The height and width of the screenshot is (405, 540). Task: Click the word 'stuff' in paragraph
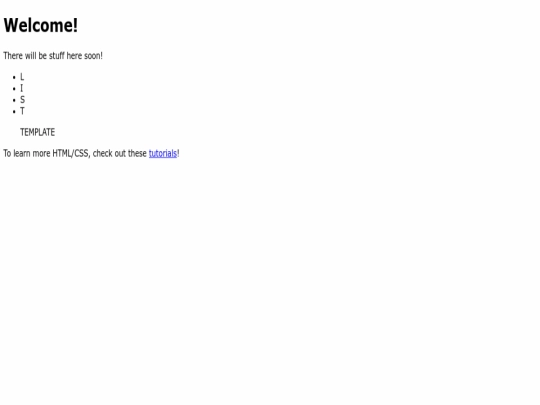57,55
